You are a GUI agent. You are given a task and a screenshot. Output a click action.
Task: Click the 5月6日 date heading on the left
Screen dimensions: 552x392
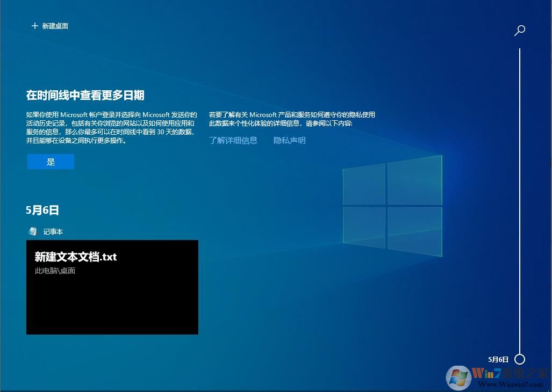(41, 210)
